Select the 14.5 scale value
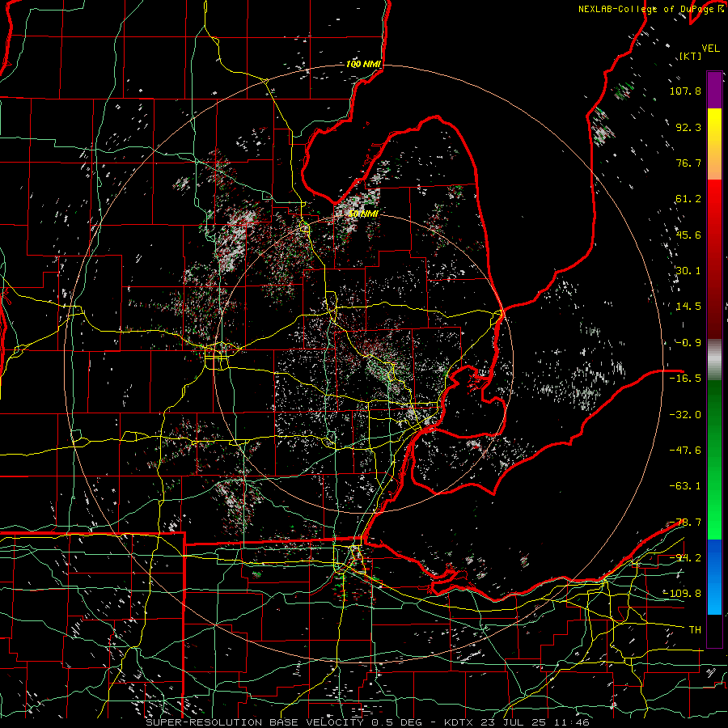Image resolution: width=728 pixels, height=728 pixels. coord(688,307)
